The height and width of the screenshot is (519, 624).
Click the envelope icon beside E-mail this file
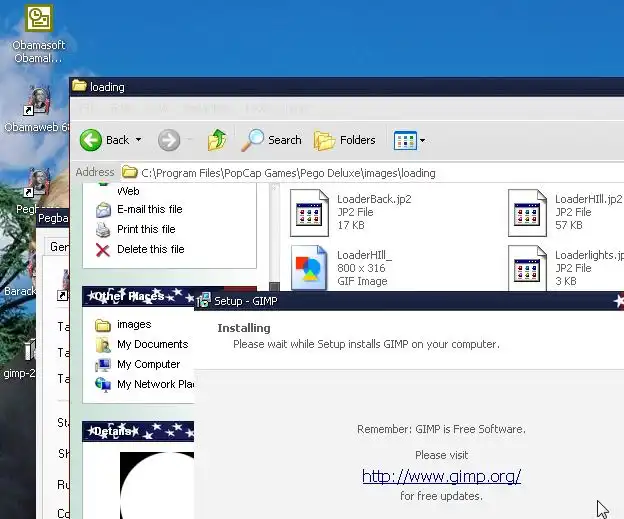tap(103, 210)
